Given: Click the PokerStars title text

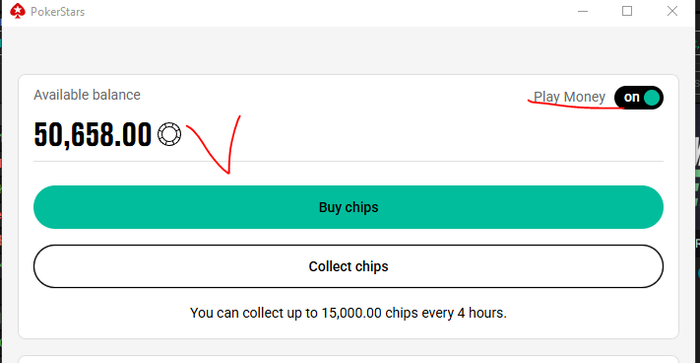Looking at the screenshot, I should [58, 12].
